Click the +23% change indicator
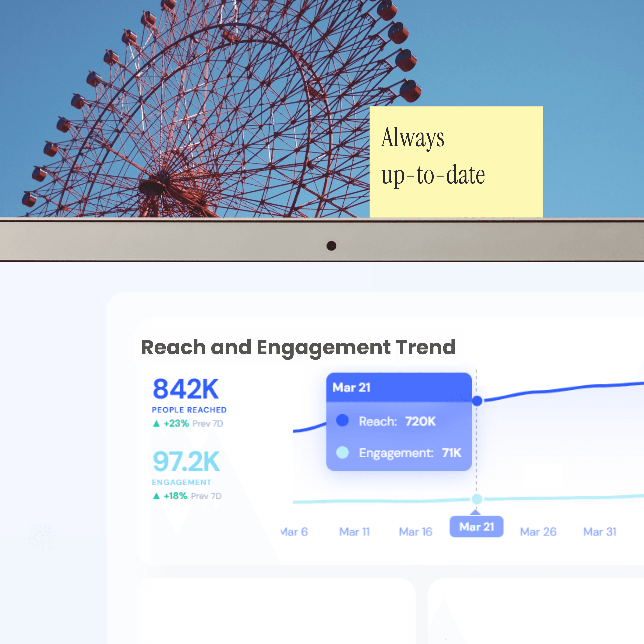 176,423
